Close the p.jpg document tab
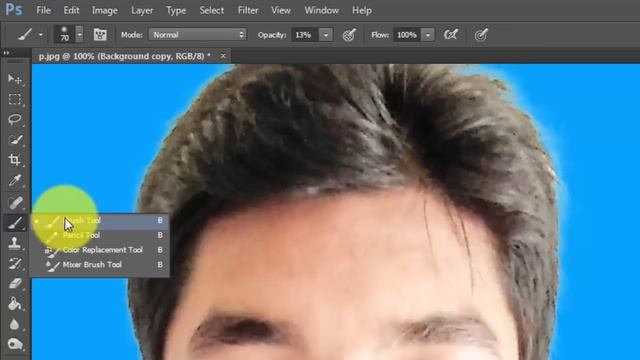640x360 pixels. (x=223, y=56)
